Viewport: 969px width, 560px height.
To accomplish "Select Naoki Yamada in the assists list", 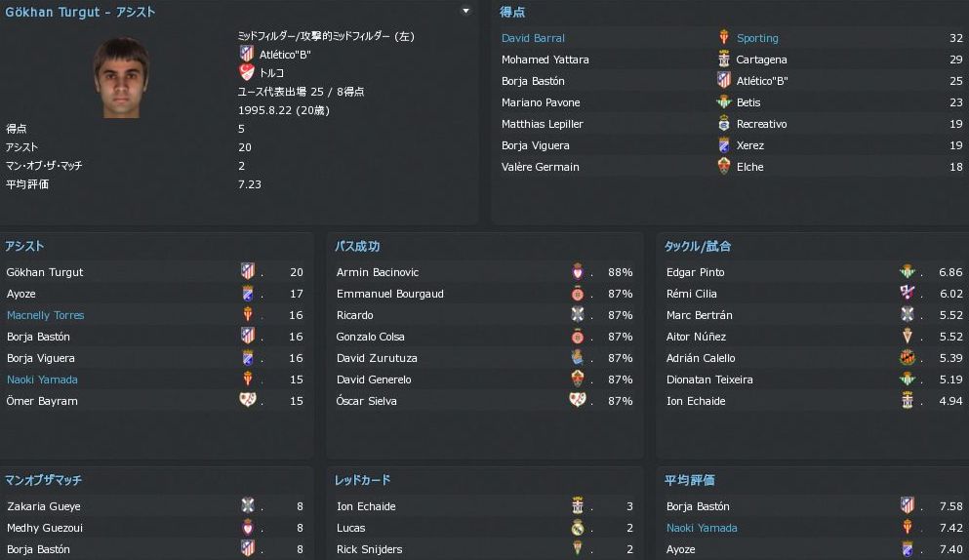I will click(42, 380).
